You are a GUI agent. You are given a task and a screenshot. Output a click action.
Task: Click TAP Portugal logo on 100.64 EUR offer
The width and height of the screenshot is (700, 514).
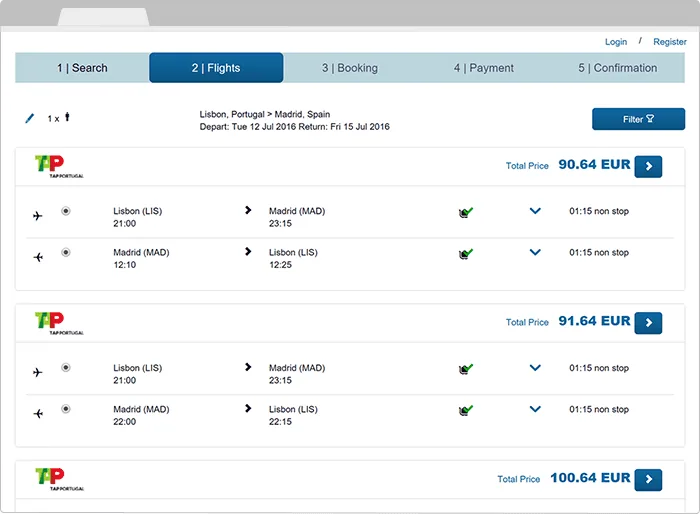pos(59,480)
